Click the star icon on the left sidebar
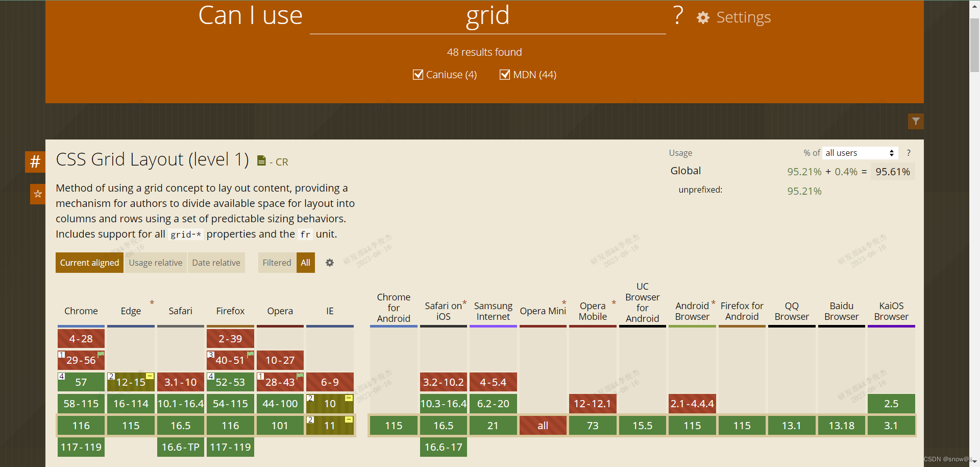This screenshot has width=980, height=467. tap(37, 194)
